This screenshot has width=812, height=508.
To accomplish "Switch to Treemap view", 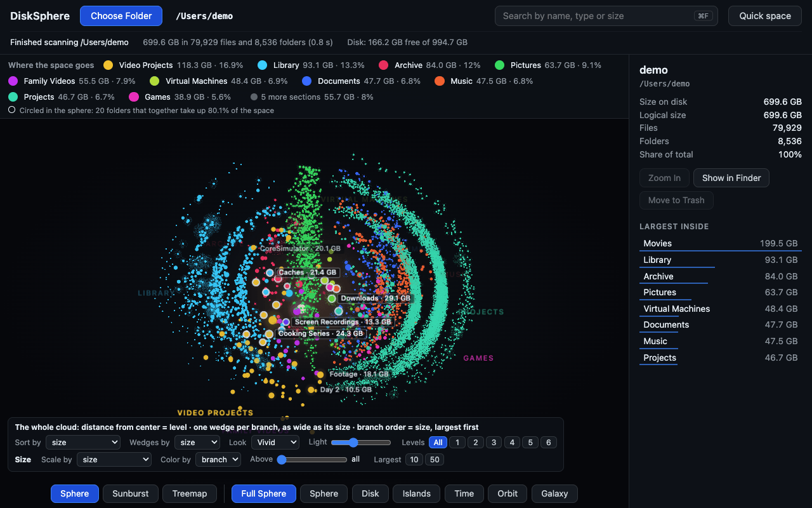I will coord(190,493).
